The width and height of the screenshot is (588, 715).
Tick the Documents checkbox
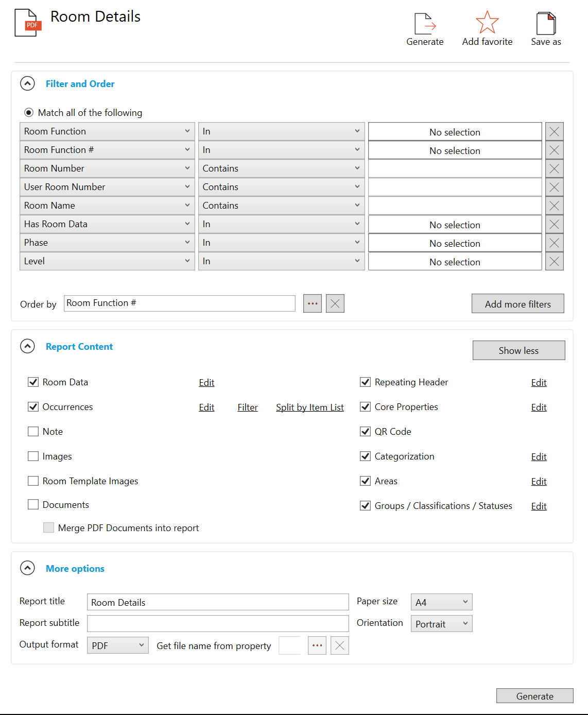[x=33, y=505]
